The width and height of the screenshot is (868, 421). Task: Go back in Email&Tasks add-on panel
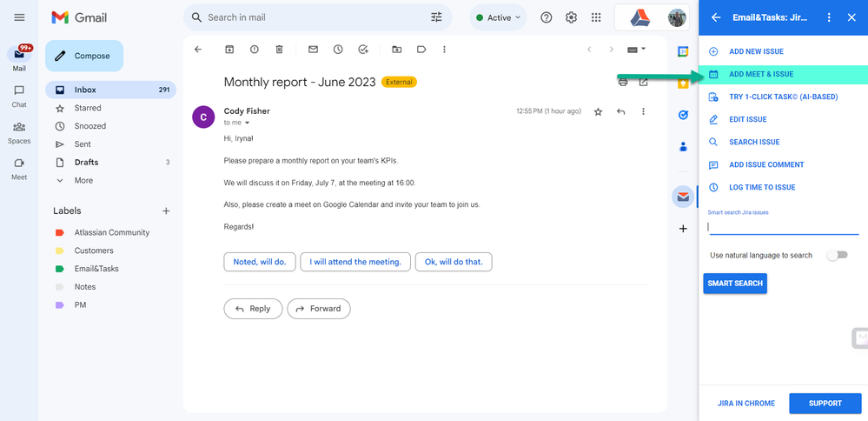(x=716, y=17)
